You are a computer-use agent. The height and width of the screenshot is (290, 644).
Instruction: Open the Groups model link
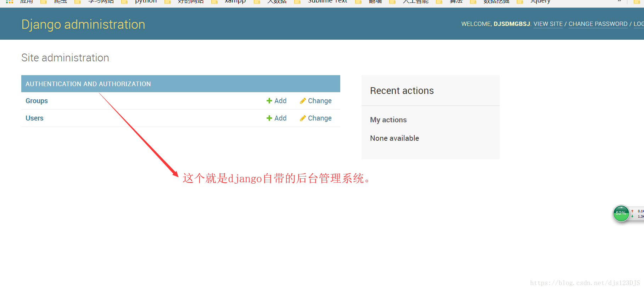pos(37,101)
